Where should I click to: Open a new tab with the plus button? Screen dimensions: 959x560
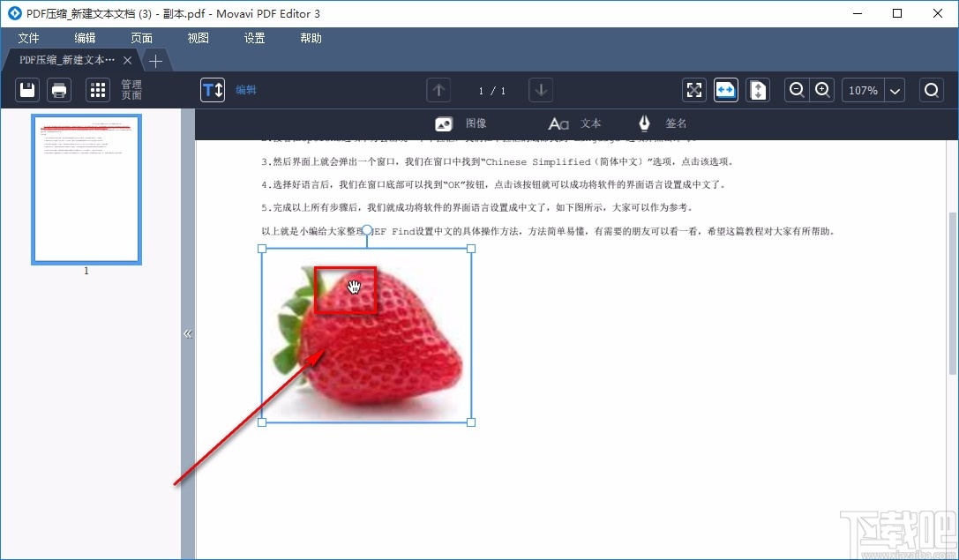click(x=155, y=61)
